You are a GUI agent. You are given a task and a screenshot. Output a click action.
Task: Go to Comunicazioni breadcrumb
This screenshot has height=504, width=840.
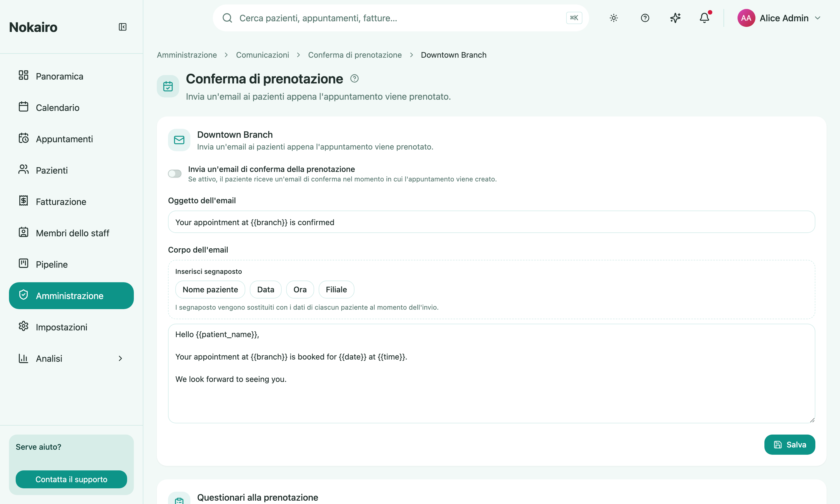(x=262, y=55)
